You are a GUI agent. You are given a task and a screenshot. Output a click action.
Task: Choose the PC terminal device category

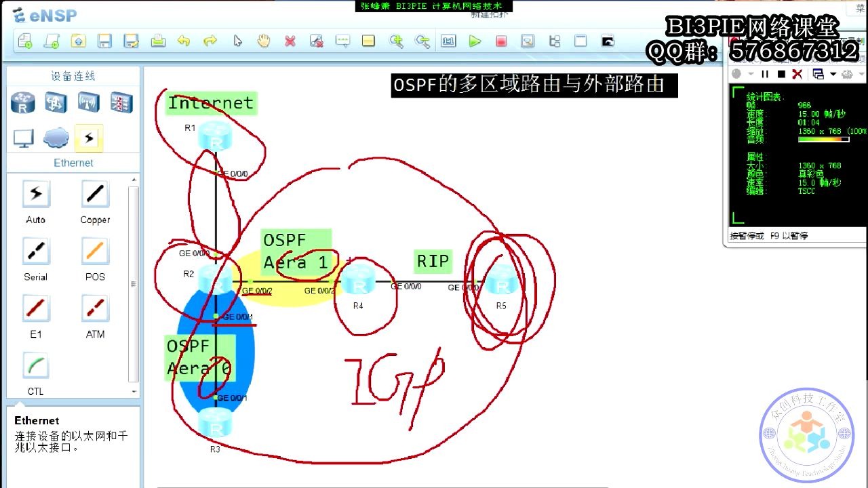click(23, 138)
